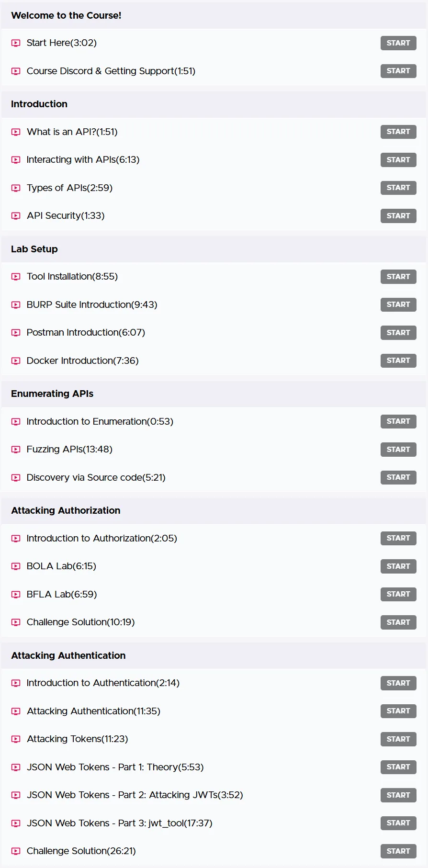Open Introduction to Authorization lesson link
The image size is (428, 868).
[102, 538]
